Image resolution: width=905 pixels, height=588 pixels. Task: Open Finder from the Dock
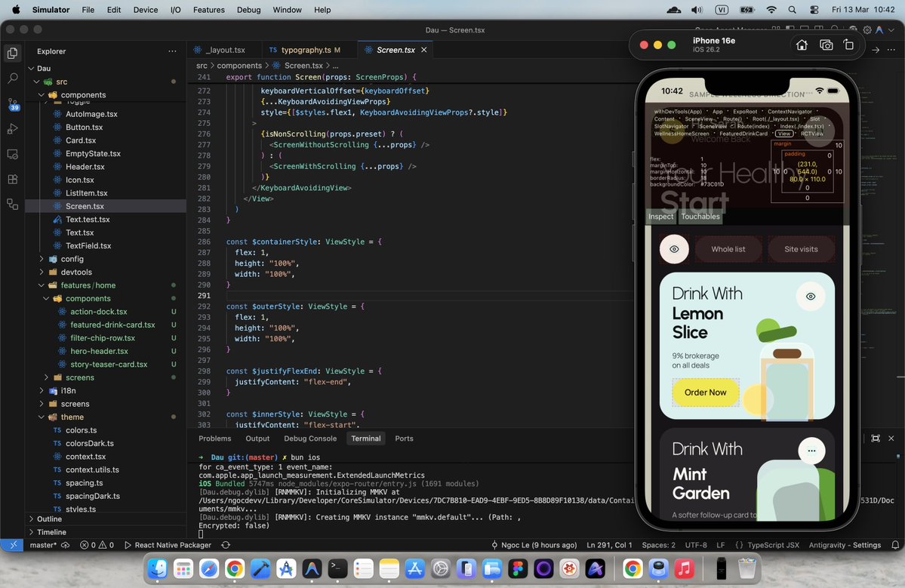[158, 569]
